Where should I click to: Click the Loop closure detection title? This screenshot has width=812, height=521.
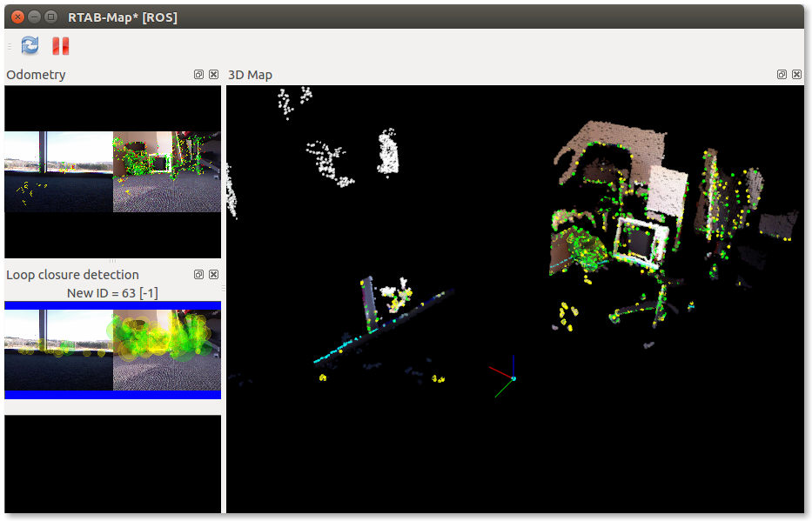pyautogui.click(x=72, y=275)
